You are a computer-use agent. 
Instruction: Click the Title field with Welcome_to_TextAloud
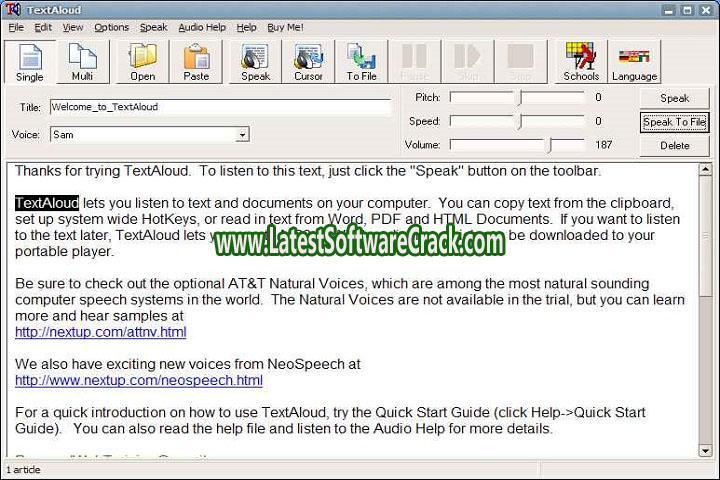point(220,107)
